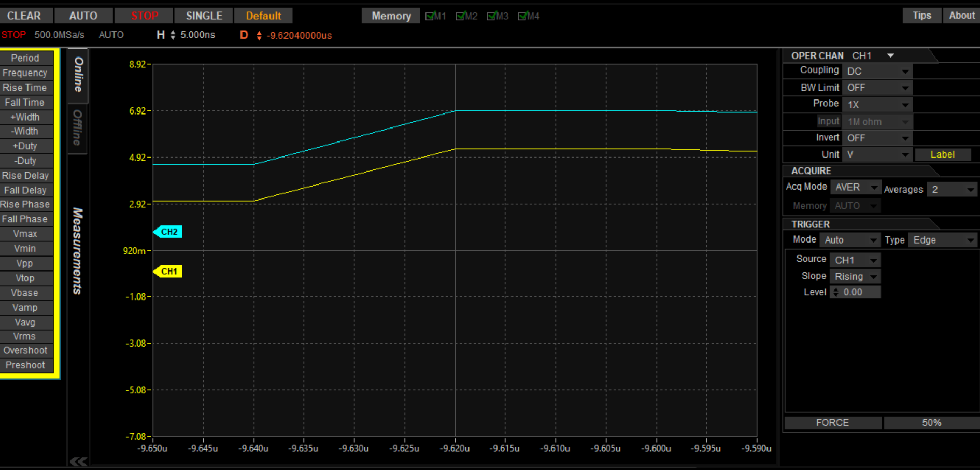Open the About dialog

click(961, 16)
